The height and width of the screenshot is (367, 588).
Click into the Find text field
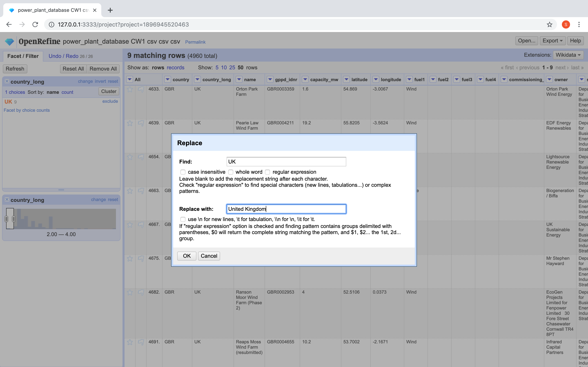pyautogui.click(x=286, y=162)
